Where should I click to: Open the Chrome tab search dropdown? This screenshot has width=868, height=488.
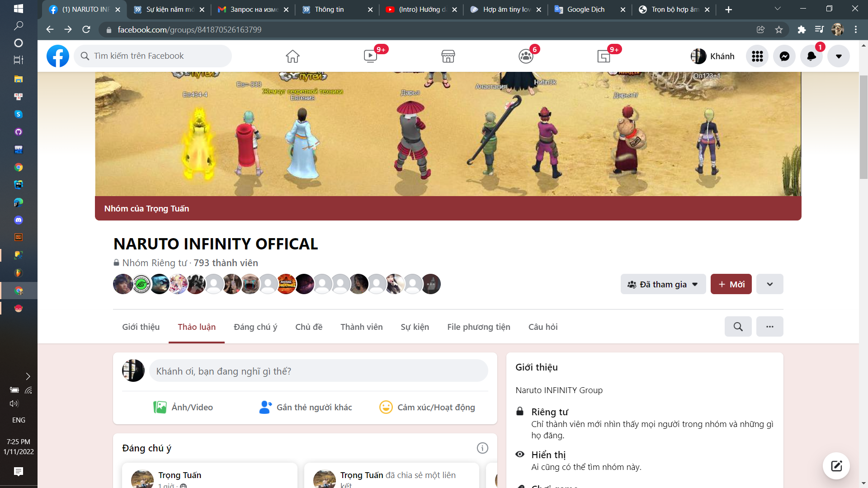click(778, 9)
